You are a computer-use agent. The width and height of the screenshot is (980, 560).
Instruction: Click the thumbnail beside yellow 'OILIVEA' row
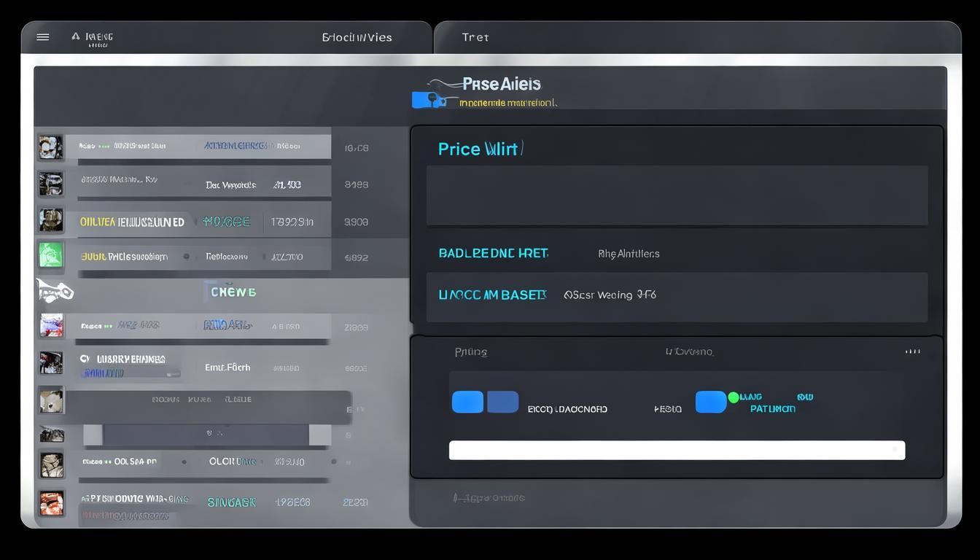[x=51, y=220]
